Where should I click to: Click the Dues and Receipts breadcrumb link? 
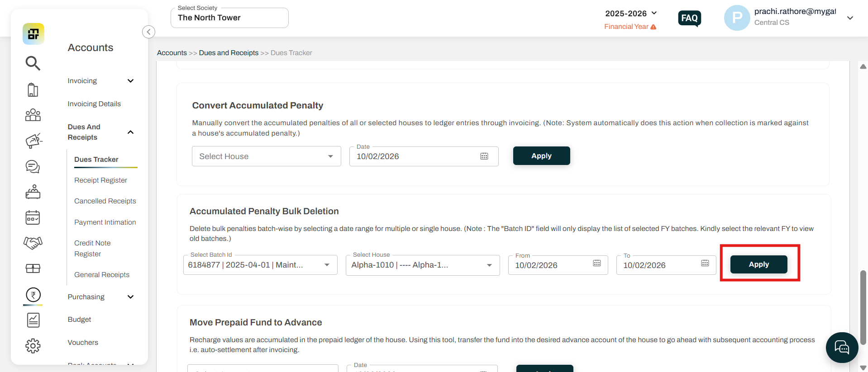pyautogui.click(x=229, y=53)
